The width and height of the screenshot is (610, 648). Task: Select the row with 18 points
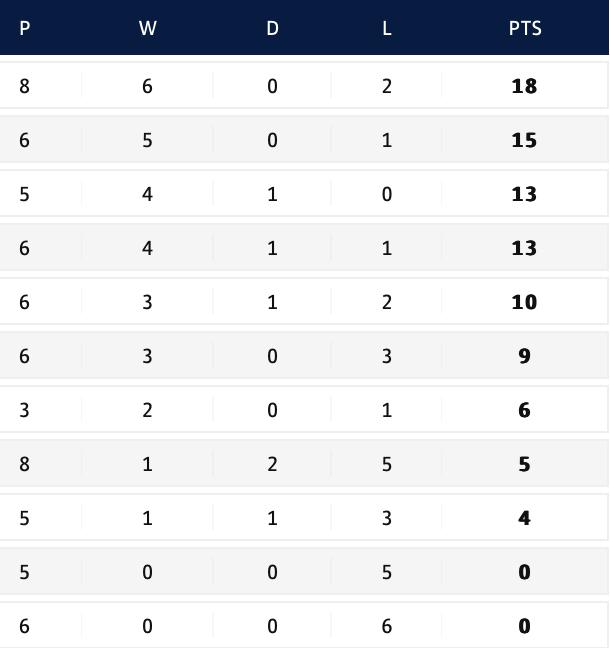[x=304, y=86]
